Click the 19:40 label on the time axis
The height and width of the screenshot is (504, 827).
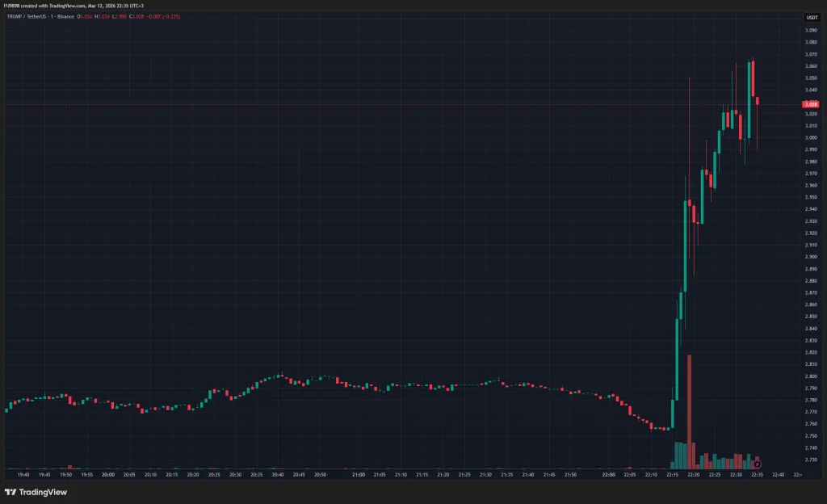tap(23, 475)
